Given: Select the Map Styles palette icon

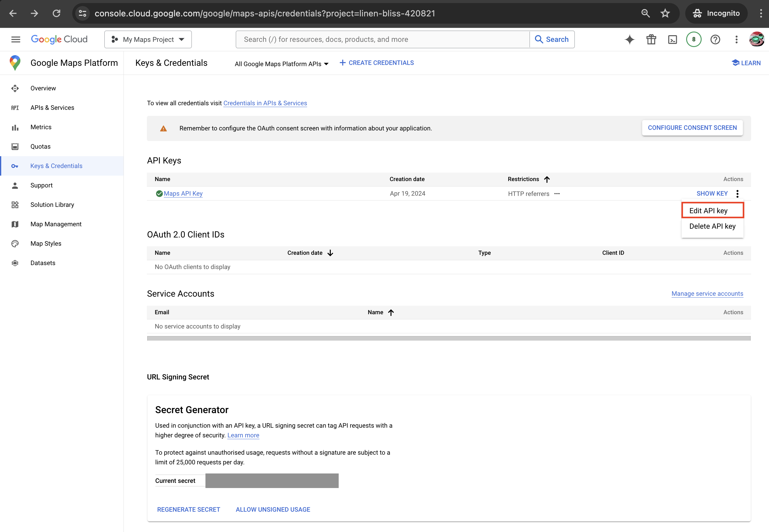Looking at the screenshot, I should click(x=15, y=243).
